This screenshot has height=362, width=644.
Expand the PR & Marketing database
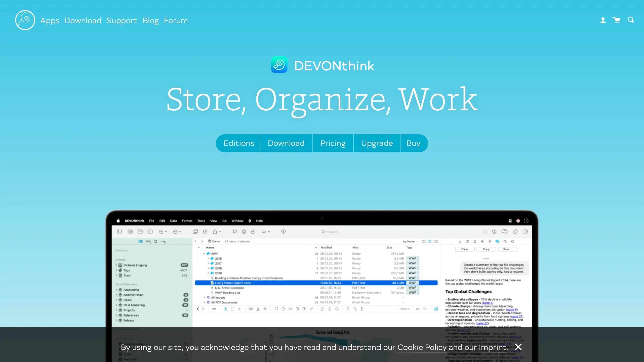tap(116, 305)
